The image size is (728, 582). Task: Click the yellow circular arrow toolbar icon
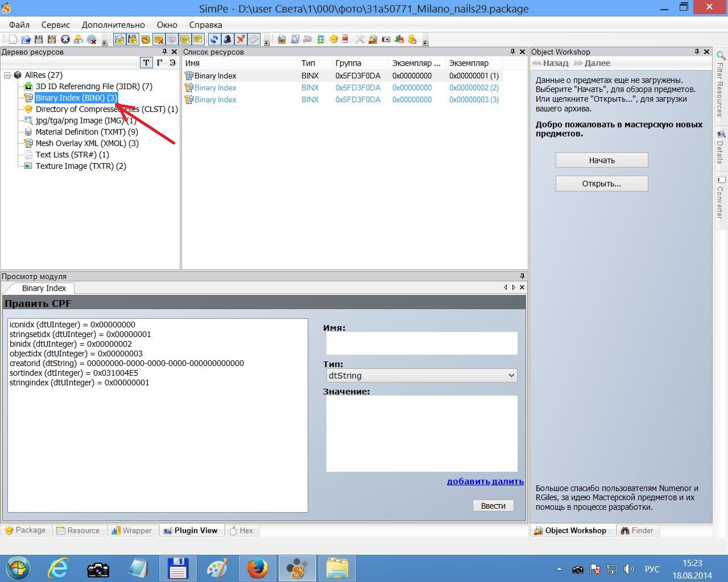click(x=146, y=39)
